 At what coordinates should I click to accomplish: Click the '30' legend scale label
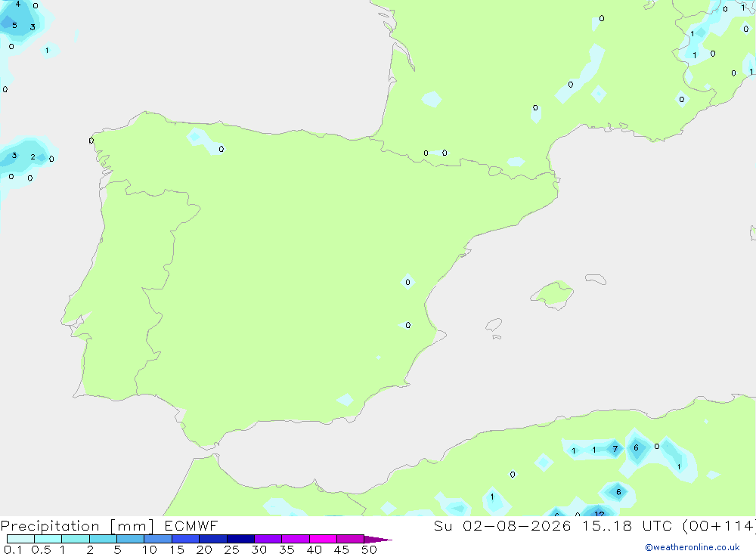pos(259,549)
